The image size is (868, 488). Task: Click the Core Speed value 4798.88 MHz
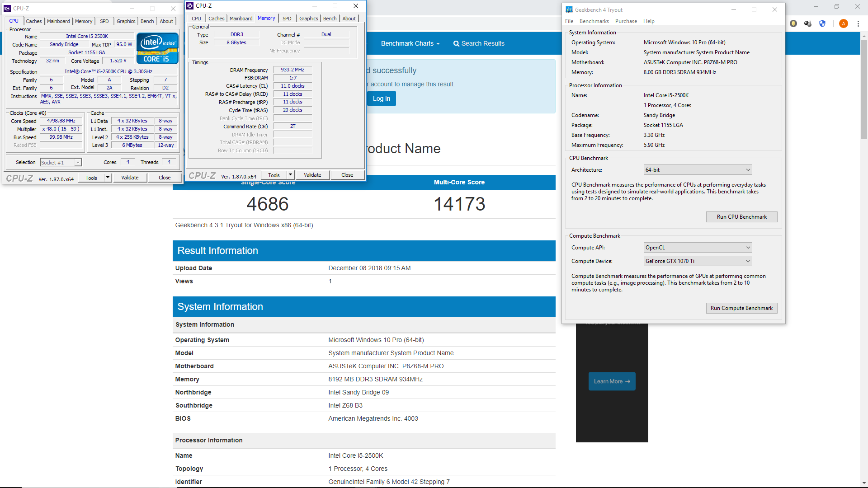point(61,121)
